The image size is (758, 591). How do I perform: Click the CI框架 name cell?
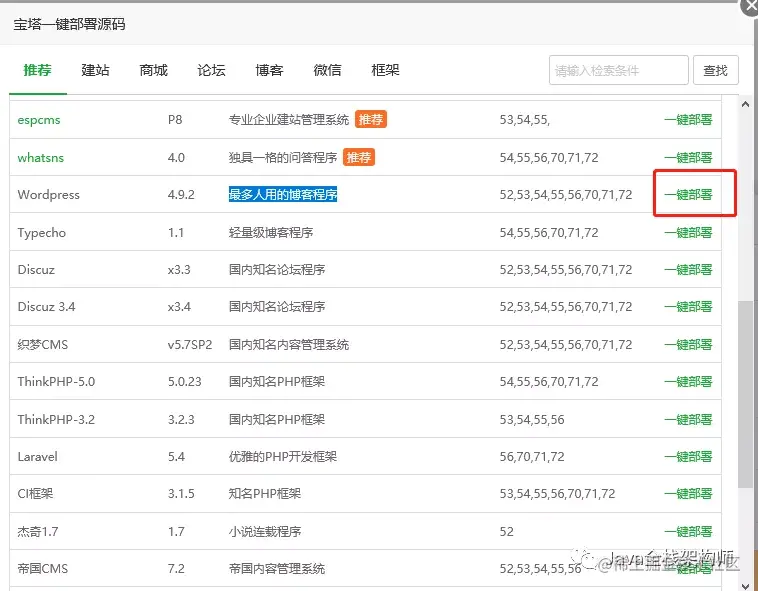(x=35, y=494)
